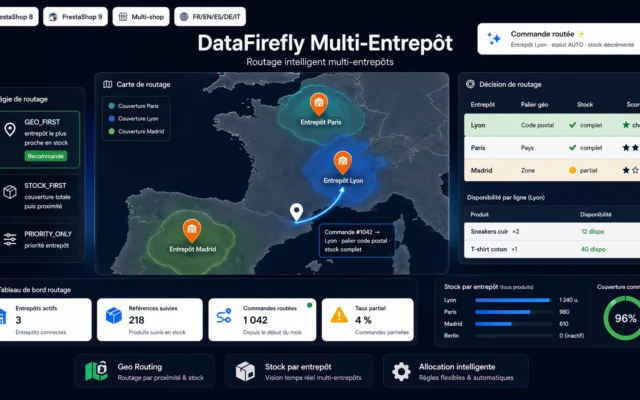The image size is (640, 400).
Task: Click the Geo Routing feature tile
Action: 144,371
